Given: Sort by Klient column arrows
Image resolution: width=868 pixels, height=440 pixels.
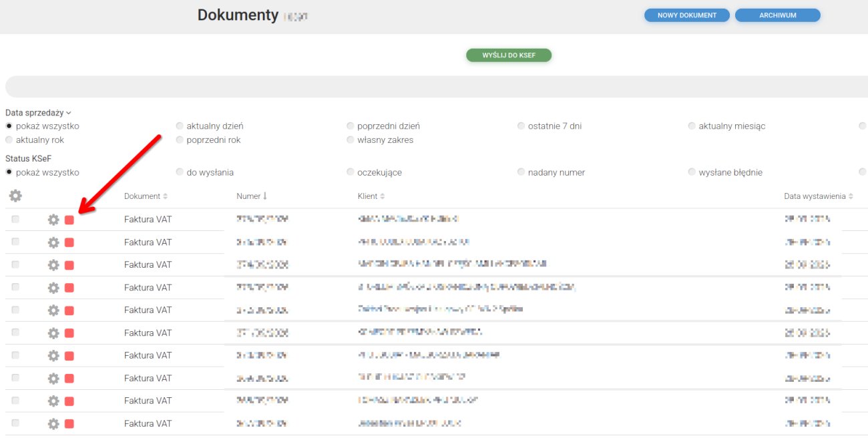Looking at the screenshot, I should click(x=383, y=196).
